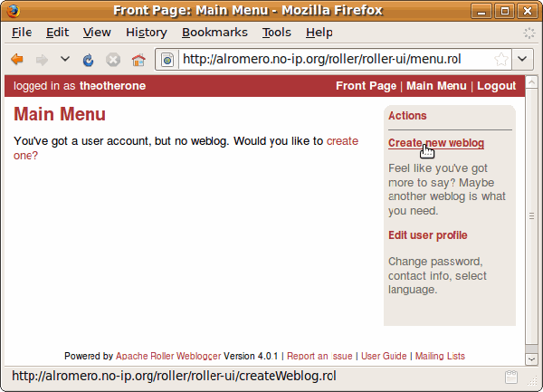
Task: Click the 'Actions' sidebar heading
Action: [x=407, y=115]
